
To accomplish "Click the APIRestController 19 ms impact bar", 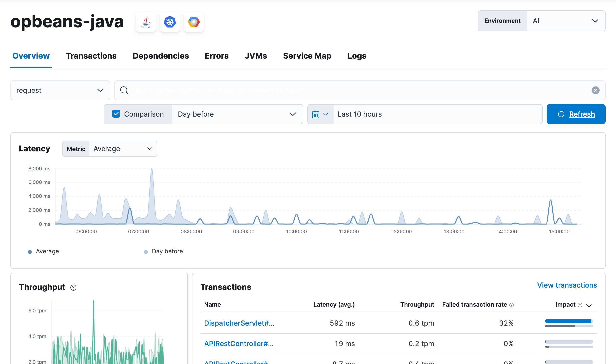I will pyautogui.click(x=569, y=344).
